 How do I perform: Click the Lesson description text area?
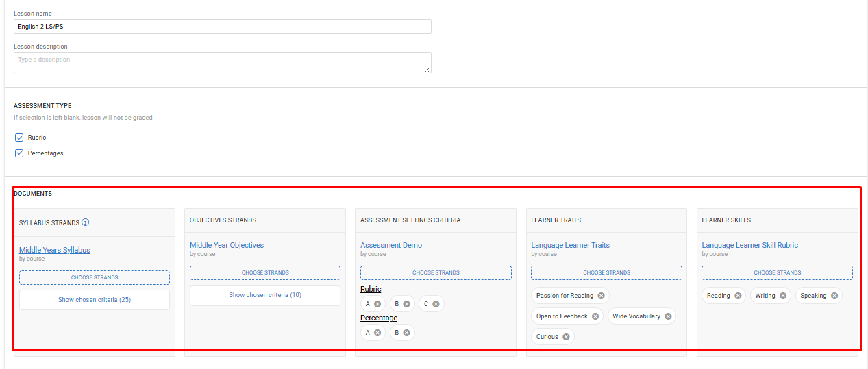tap(223, 62)
